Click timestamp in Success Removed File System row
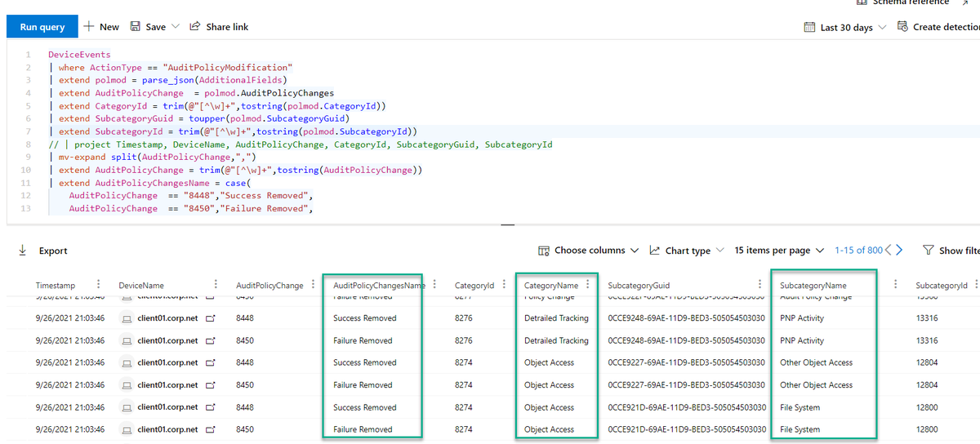 click(x=70, y=406)
